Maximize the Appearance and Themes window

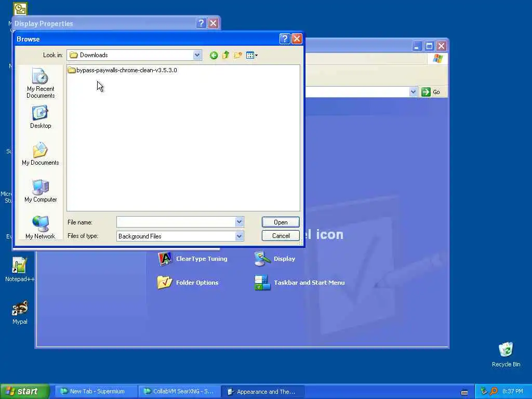429,46
